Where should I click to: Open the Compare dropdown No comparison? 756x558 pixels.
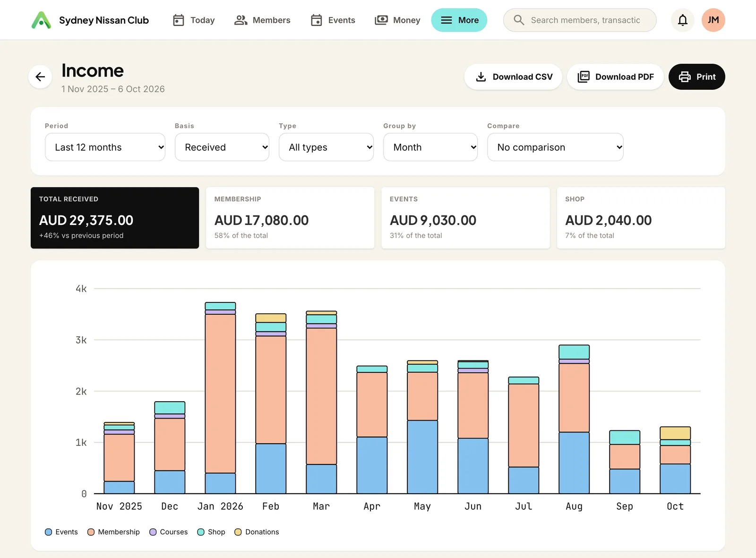coord(555,147)
